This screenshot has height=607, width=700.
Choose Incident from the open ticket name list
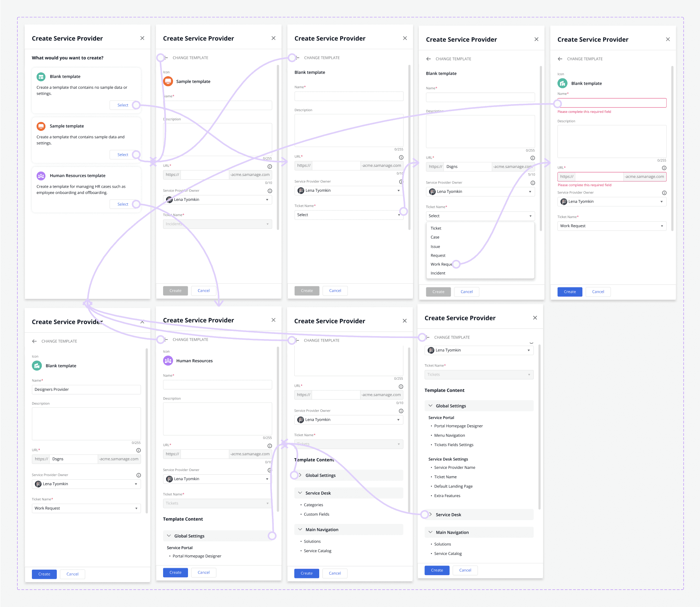coord(480,273)
